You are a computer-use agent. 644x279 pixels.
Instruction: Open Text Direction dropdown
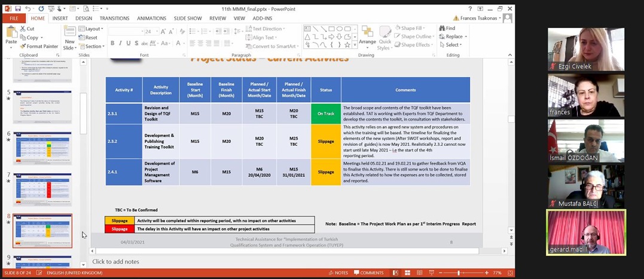(x=265, y=29)
